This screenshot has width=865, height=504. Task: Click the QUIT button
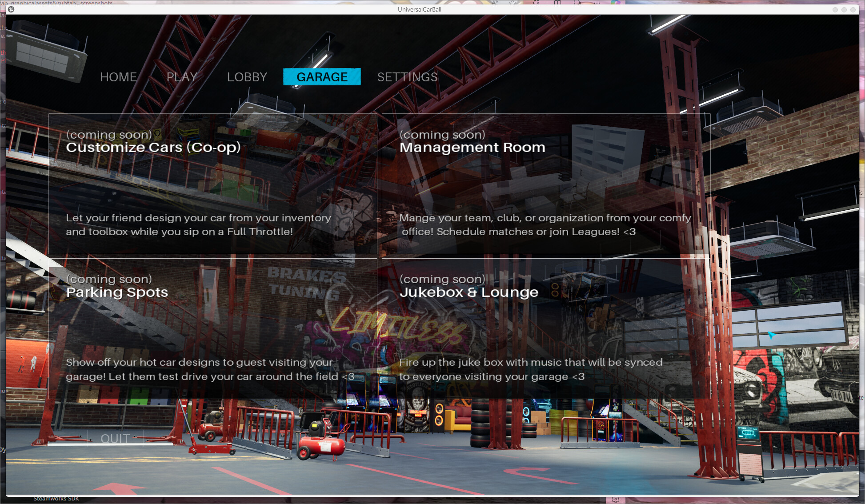pyautogui.click(x=115, y=439)
